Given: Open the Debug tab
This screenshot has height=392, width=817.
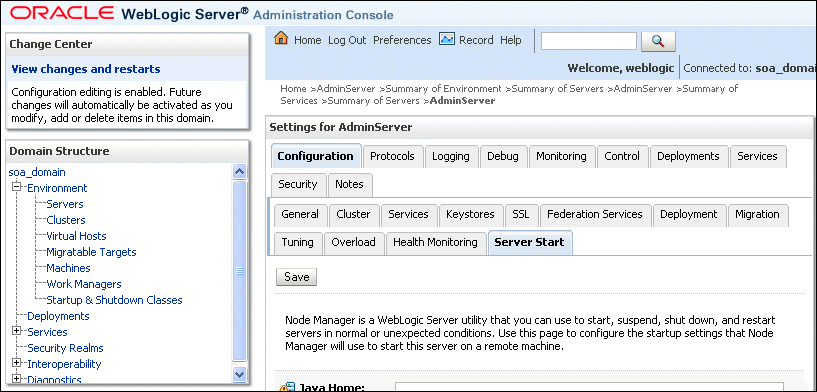Looking at the screenshot, I should tap(503, 156).
